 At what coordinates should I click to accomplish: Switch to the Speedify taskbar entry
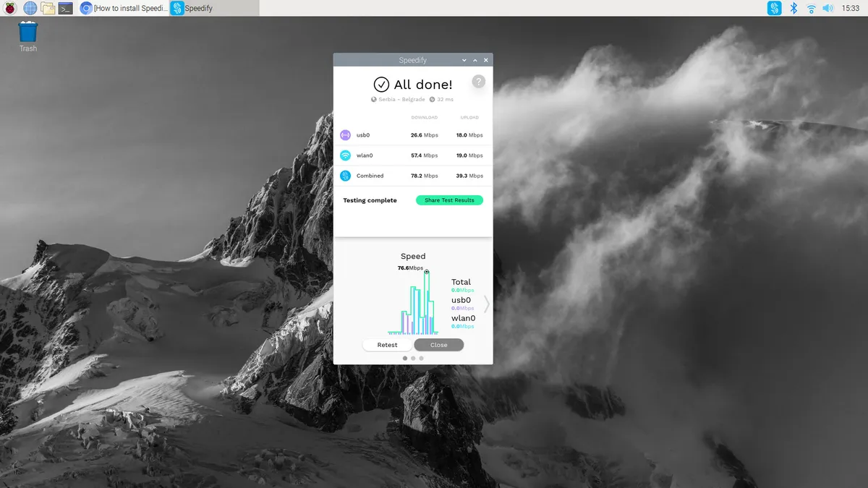tap(214, 9)
